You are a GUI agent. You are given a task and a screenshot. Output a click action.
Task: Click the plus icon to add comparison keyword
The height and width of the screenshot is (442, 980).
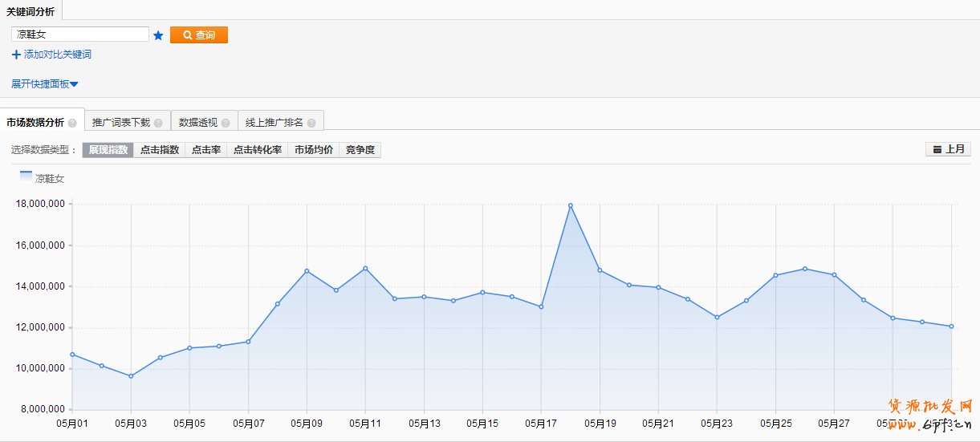click(16, 55)
